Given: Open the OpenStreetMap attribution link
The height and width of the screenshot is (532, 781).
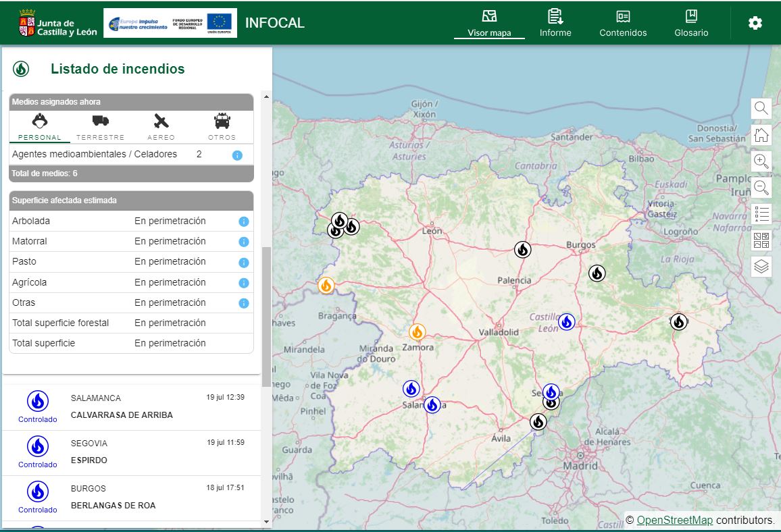Looking at the screenshot, I should click(x=674, y=520).
